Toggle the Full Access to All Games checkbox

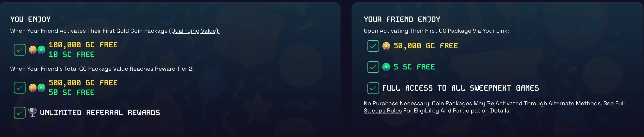coord(373,88)
